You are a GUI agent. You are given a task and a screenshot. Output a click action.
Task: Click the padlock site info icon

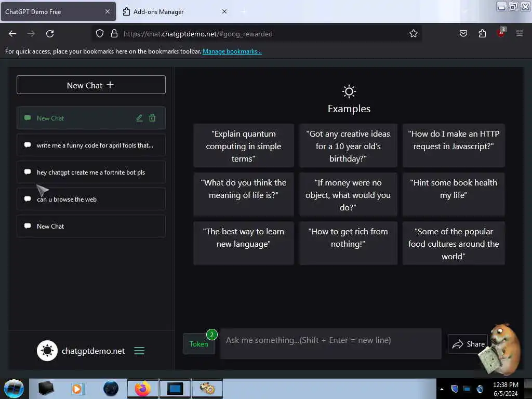point(114,33)
